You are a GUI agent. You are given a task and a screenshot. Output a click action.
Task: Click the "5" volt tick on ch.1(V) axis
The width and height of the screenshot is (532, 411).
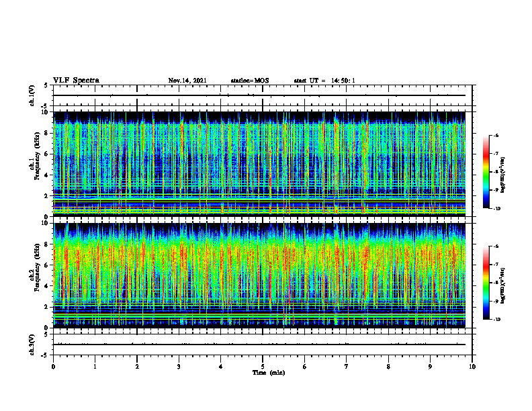pyautogui.click(x=46, y=85)
